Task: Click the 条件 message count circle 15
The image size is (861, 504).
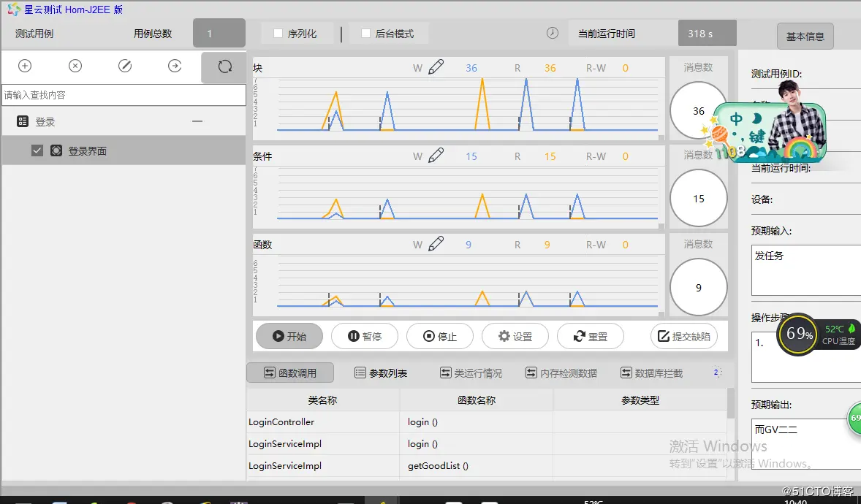Action: click(699, 198)
